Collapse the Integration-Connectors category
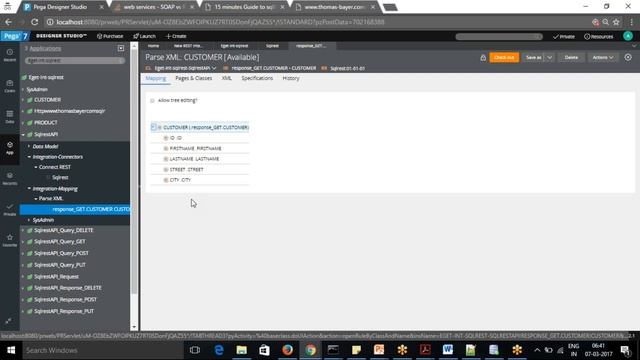The image size is (640, 360). pyautogui.click(x=29, y=157)
